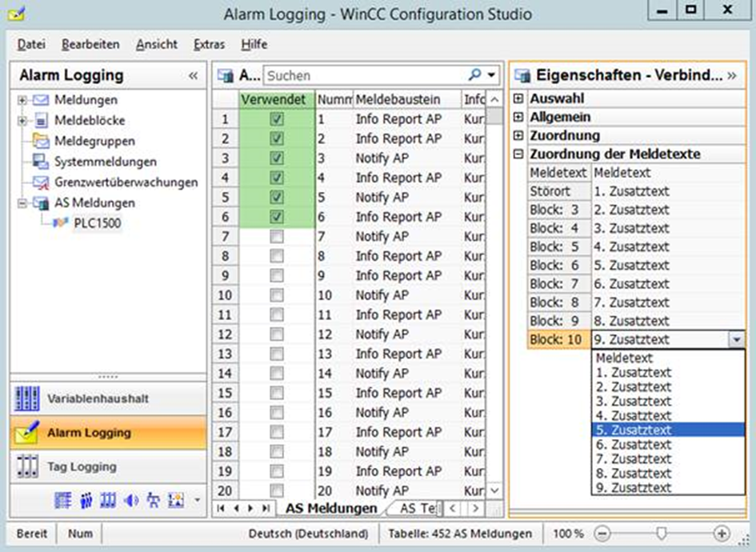
Task: Open the search options dropdown arrow
Action: 491,75
